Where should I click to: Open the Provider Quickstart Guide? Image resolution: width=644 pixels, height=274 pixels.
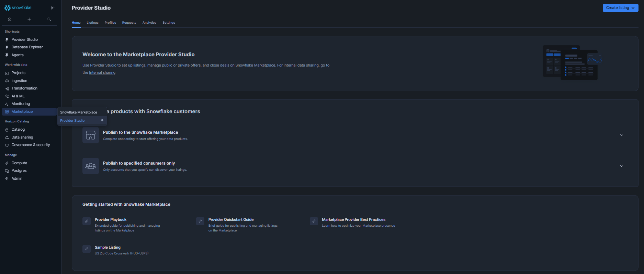[x=231, y=219]
